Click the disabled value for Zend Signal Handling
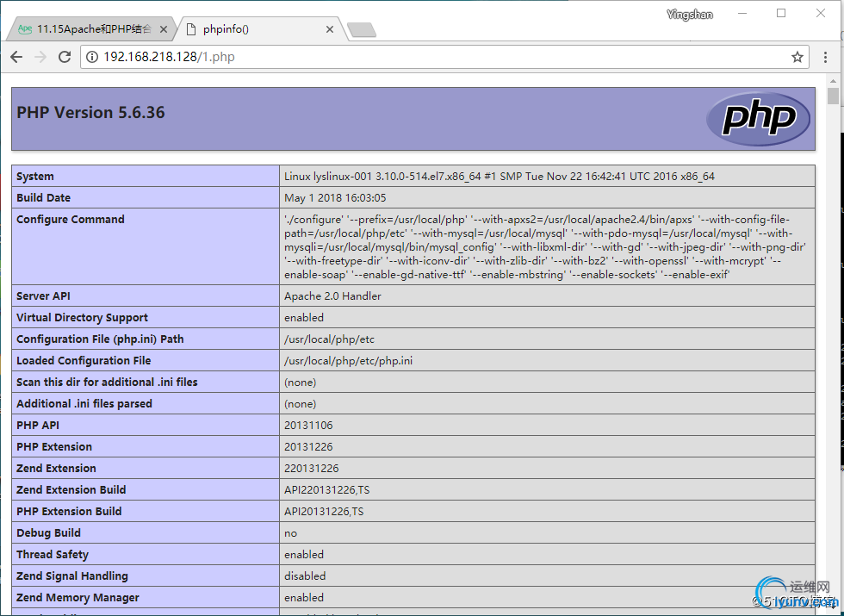 click(x=305, y=576)
